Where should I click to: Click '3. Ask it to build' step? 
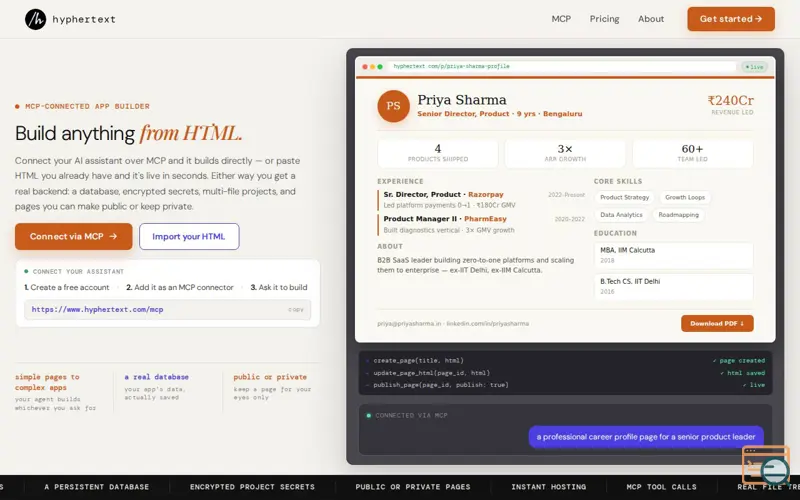pyautogui.click(x=279, y=287)
